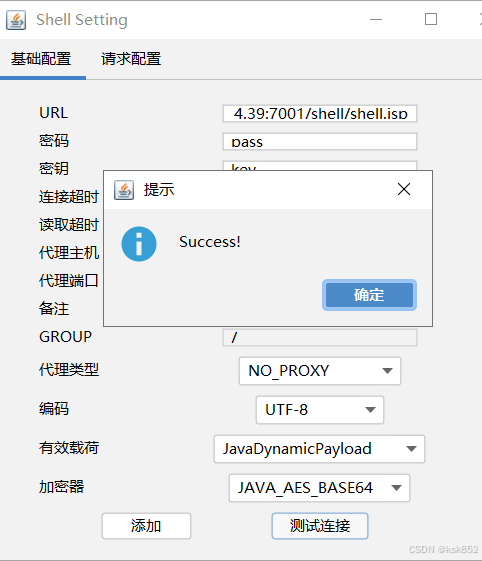Click the 有效载荷 label

69,448
